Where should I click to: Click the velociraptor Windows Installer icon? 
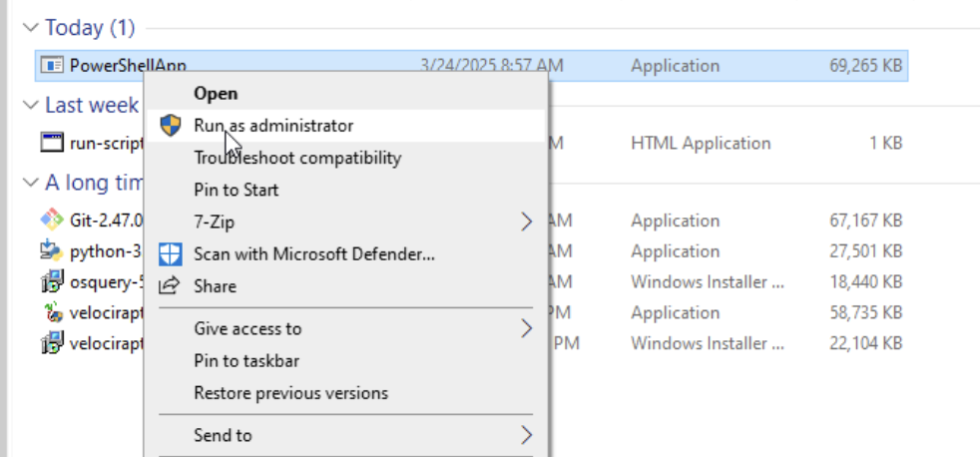pos(52,342)
